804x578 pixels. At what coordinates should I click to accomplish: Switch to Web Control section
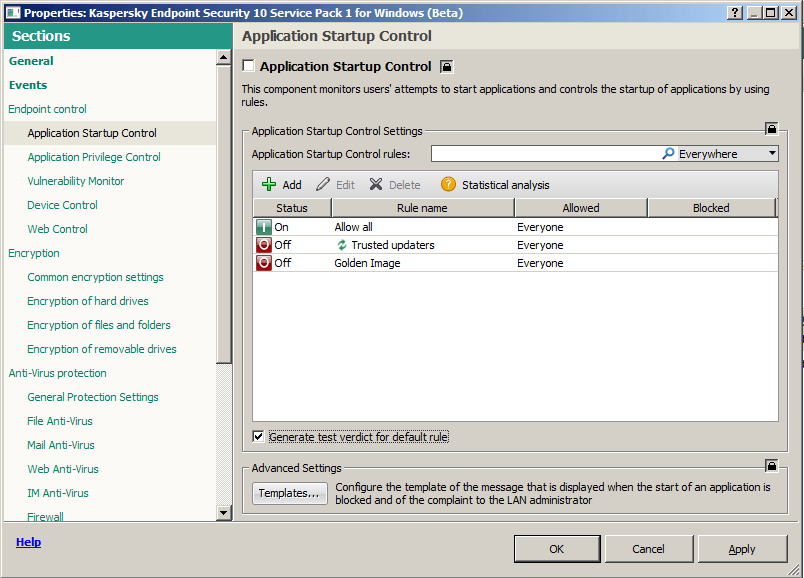click(57, 229)
